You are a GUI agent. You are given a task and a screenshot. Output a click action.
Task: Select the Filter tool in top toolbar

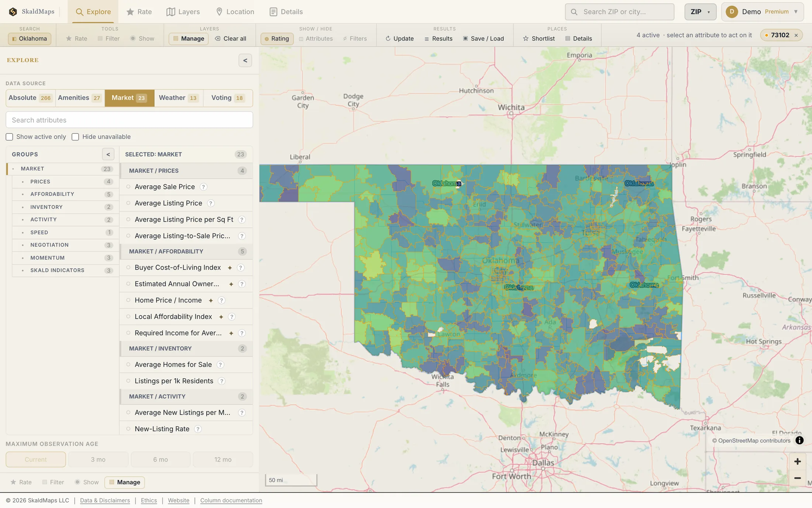click(109, 38)
